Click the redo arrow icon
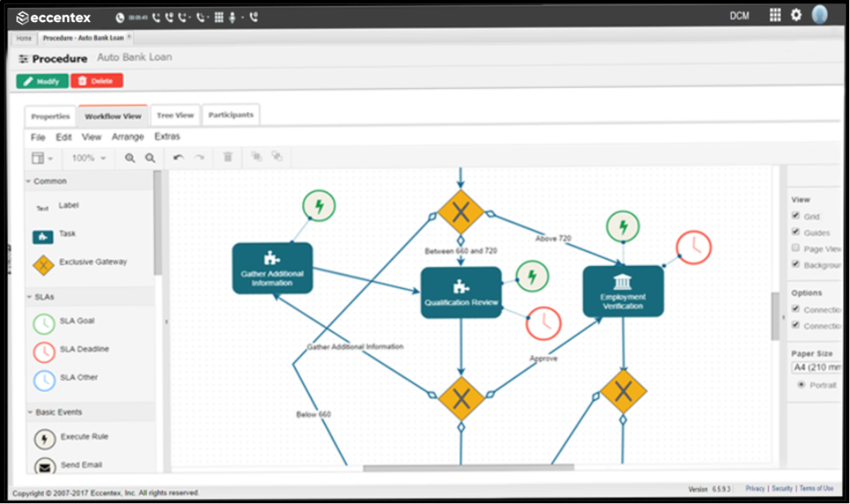Viewport: 850px width, 504px height. coord(199,158)
